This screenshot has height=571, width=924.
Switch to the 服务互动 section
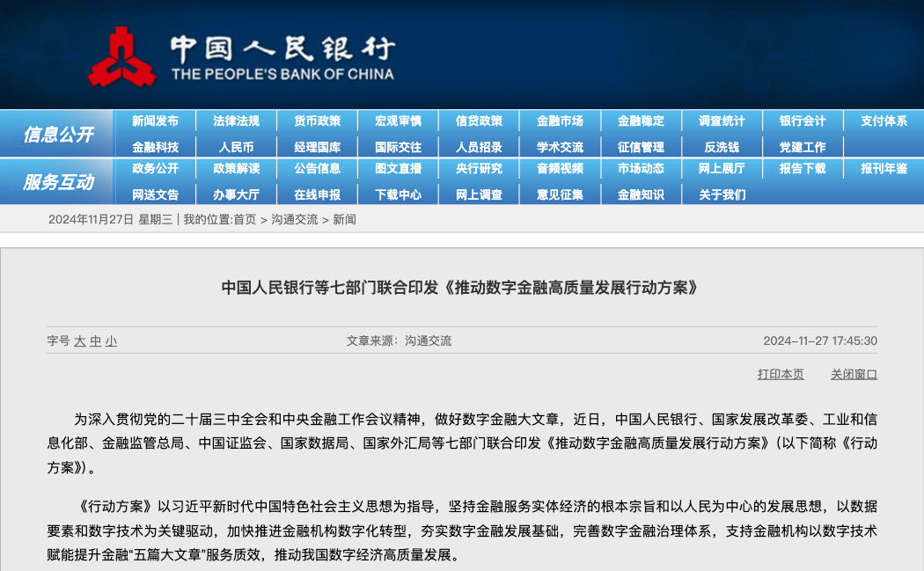pos(58,181)
